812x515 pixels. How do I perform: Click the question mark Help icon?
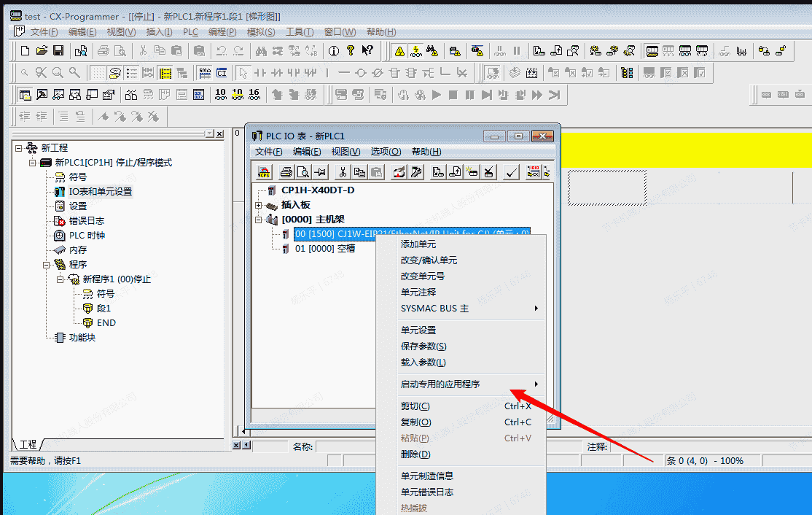(x=351, y=50)
